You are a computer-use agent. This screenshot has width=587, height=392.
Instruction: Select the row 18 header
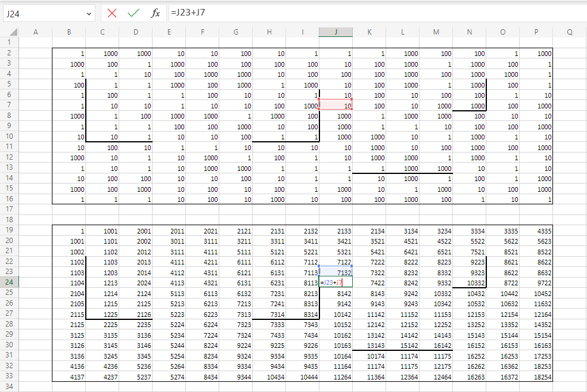click(9, 220)
